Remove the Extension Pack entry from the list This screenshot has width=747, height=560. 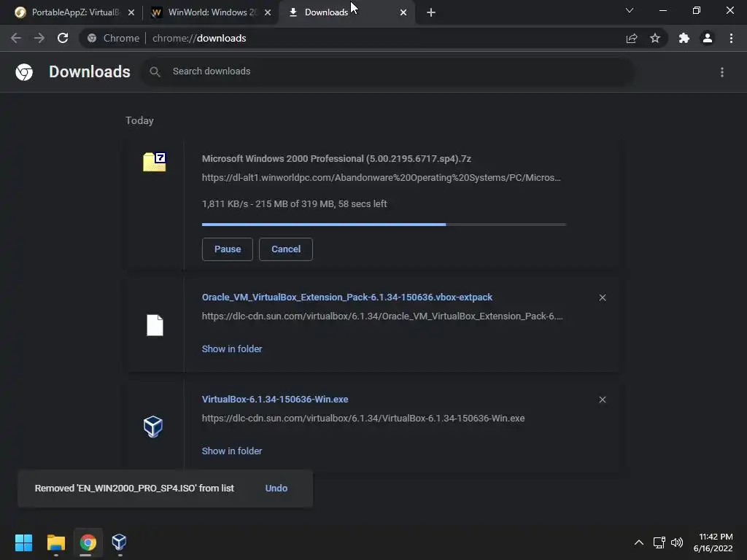pyautogui.click(x=603, y=297)
